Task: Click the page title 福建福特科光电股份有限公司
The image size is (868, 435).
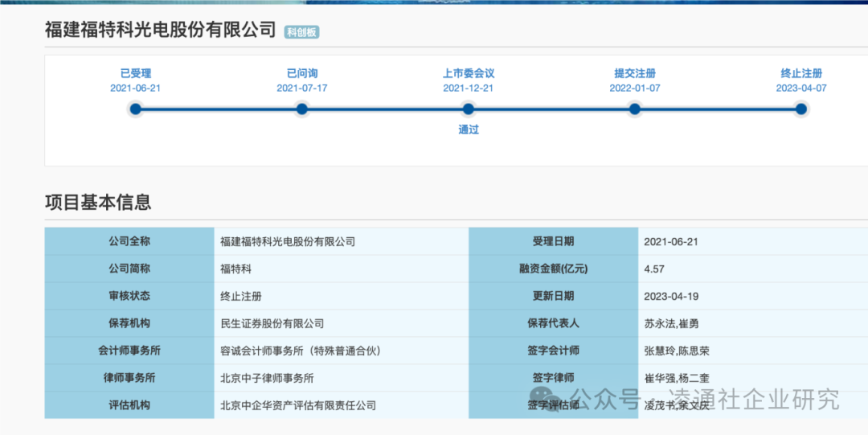Action: pyautogui.click(x=161, y=30)
